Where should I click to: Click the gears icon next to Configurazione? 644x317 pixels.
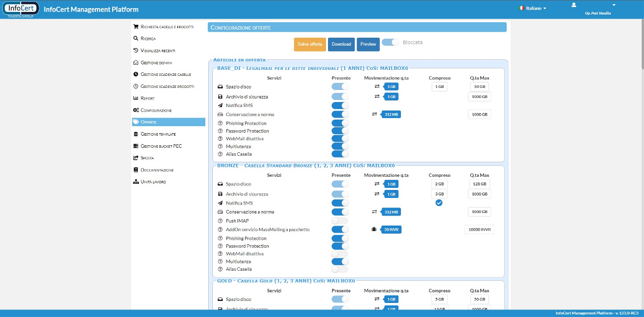tap(136, 110)
